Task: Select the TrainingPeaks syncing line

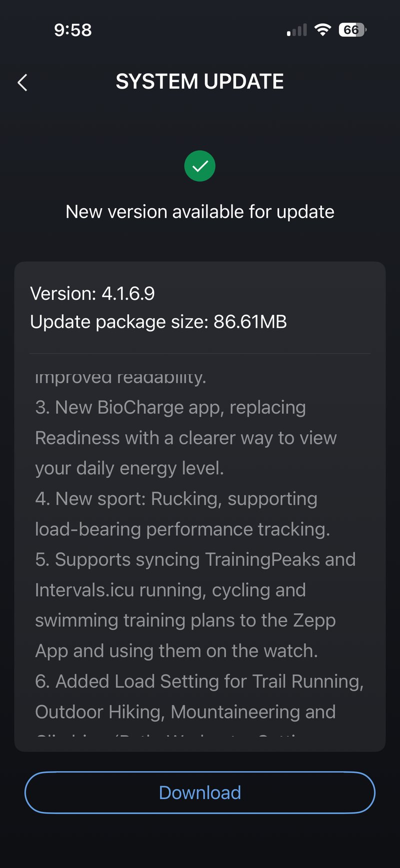Action: 195,559
